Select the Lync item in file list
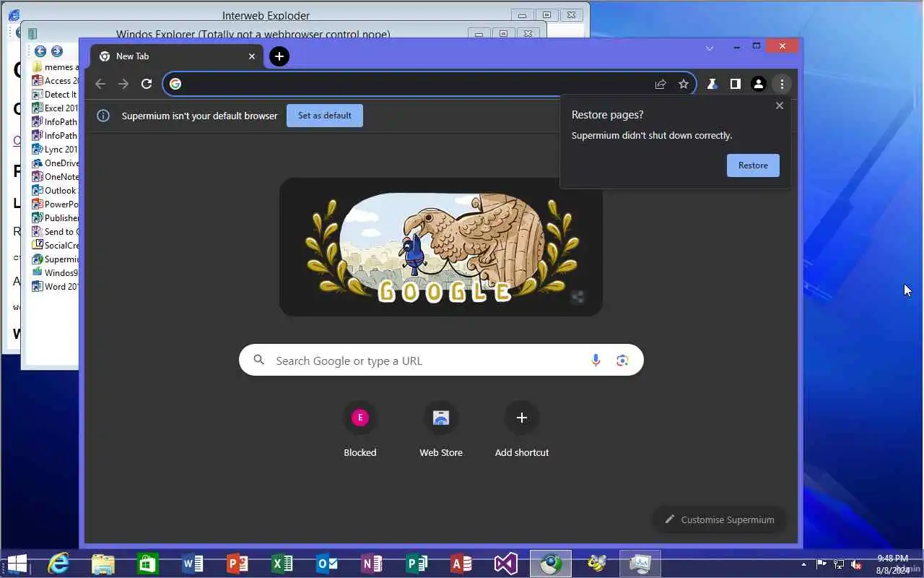The width and height of the screenshot is (924, 578). (x=56, y=150)
